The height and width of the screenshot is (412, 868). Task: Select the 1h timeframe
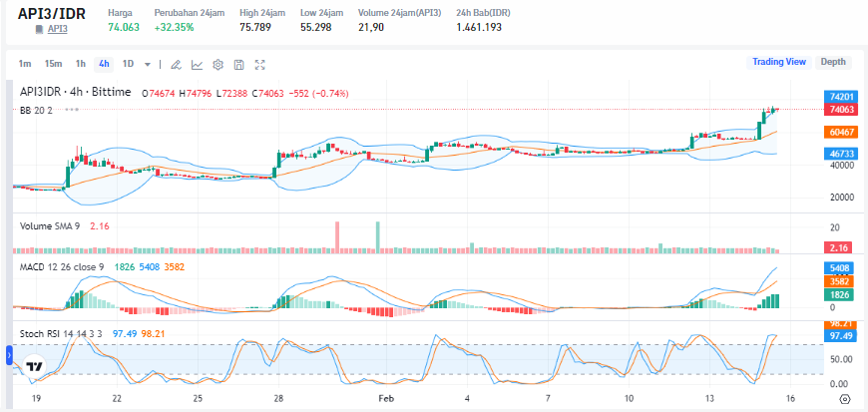click(x=80, y=64)
